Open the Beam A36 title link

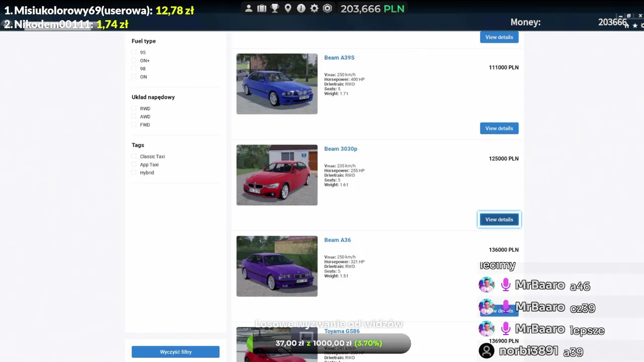click(337, 240)
